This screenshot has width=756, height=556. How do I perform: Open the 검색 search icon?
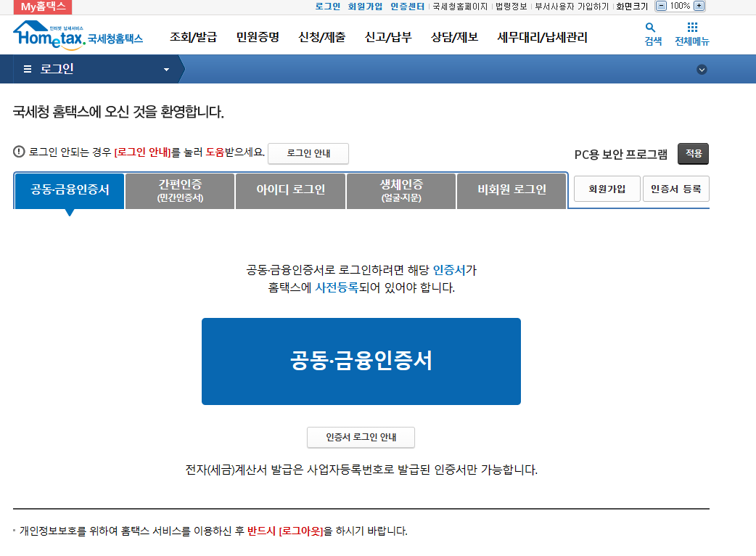tap(652, 34)
